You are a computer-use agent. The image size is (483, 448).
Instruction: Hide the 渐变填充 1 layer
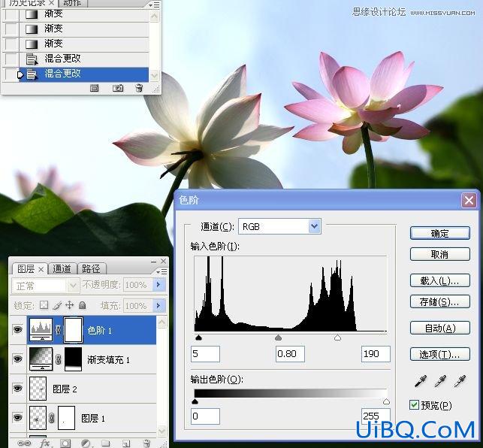(x=18, y=359)
